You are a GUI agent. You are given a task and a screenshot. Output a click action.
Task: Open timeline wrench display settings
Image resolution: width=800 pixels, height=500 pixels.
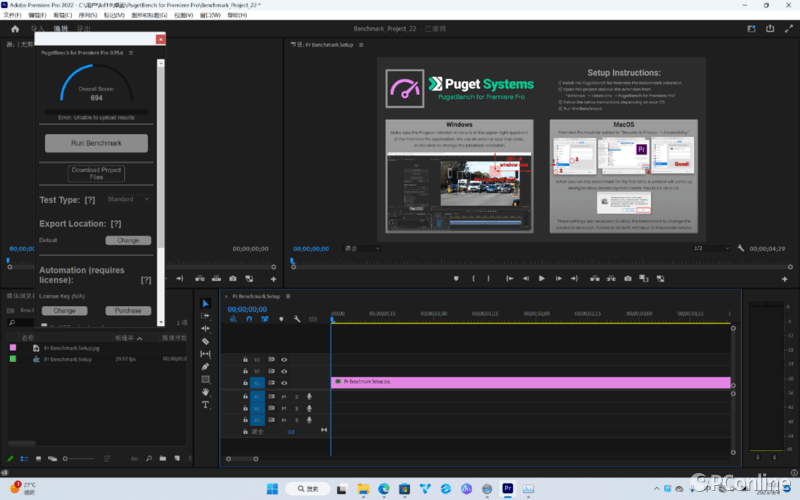[297, 319]
